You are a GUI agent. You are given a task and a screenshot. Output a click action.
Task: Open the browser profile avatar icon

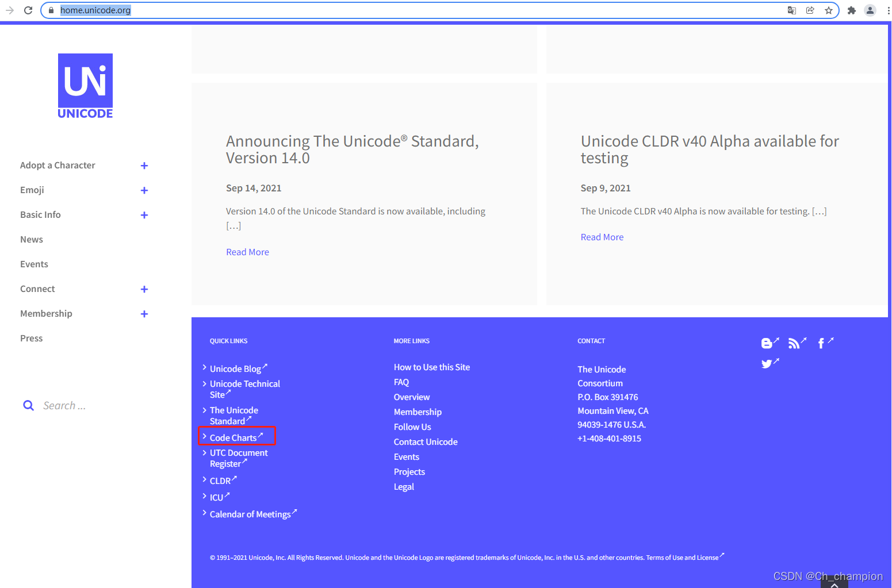(870, 10)
